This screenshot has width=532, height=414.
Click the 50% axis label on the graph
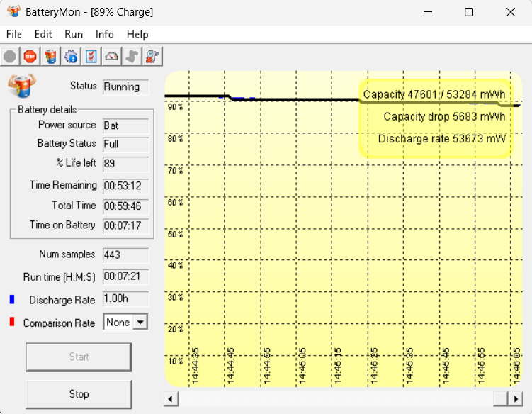pos(176,235)
